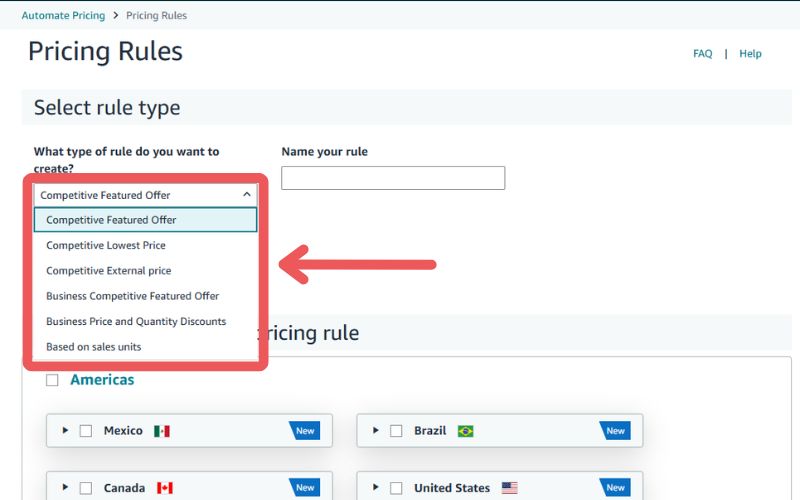The image size is (800, 500).
Task: Tick the Mexico marketplace checkbox
Action: 86,431
